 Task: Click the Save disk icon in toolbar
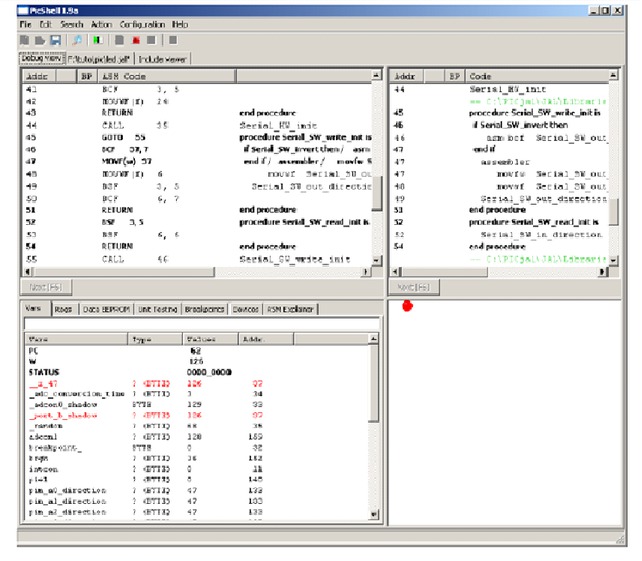(56, 41)
